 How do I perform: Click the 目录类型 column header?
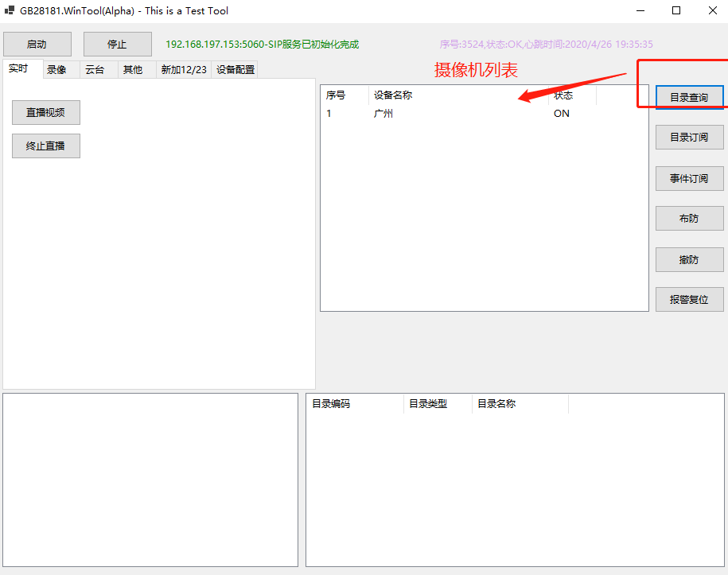tap(438, 404)
